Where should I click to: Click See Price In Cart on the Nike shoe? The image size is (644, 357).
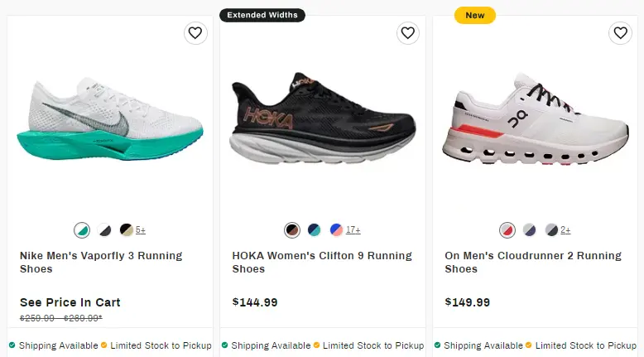70,302
